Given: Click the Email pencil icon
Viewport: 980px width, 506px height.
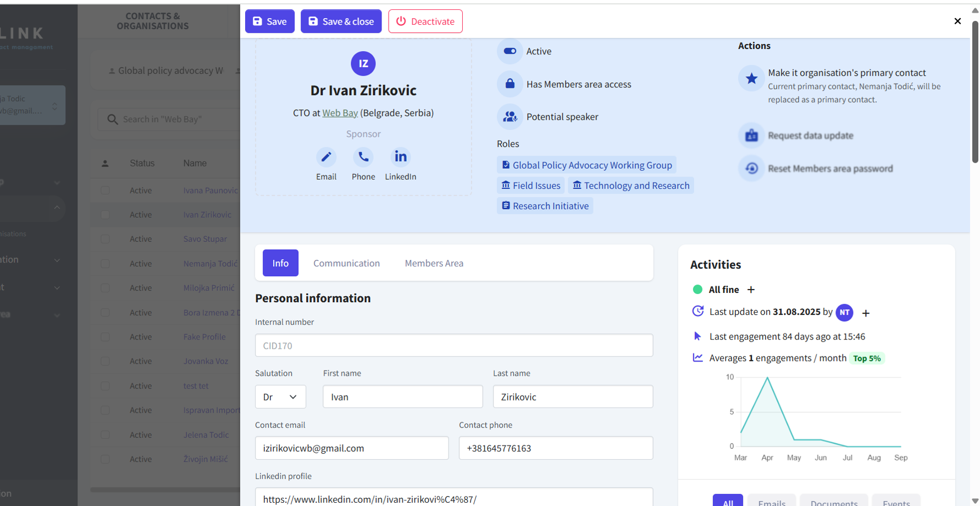Looking at the screenshot, I should click(x=326, y=157).
